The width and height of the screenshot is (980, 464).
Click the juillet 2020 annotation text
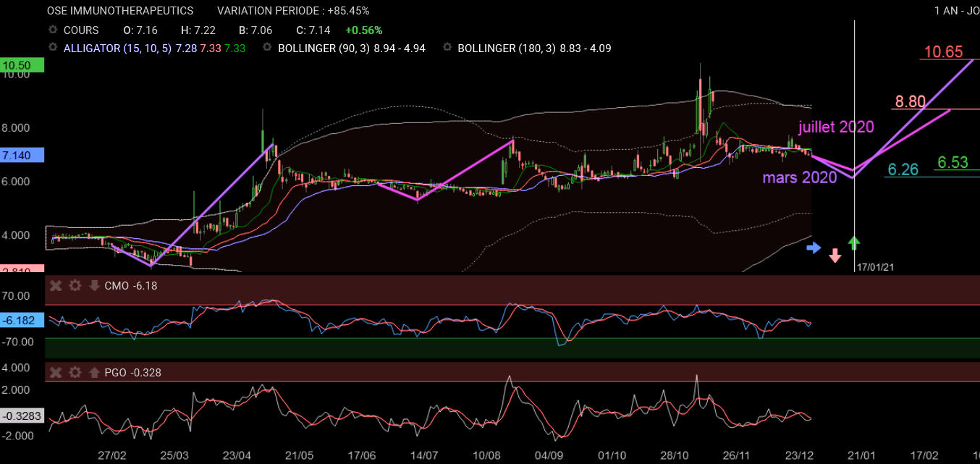pos(836,127)
